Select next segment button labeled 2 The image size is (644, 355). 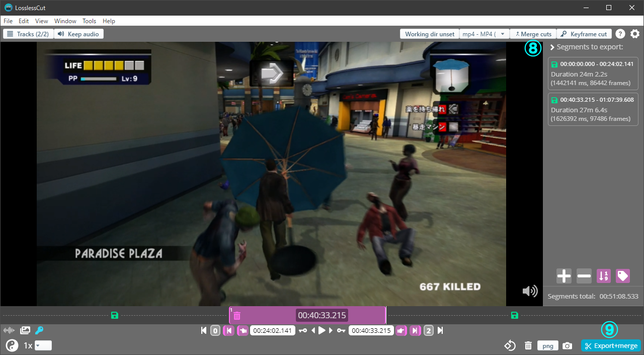click(x=429, y=331)
